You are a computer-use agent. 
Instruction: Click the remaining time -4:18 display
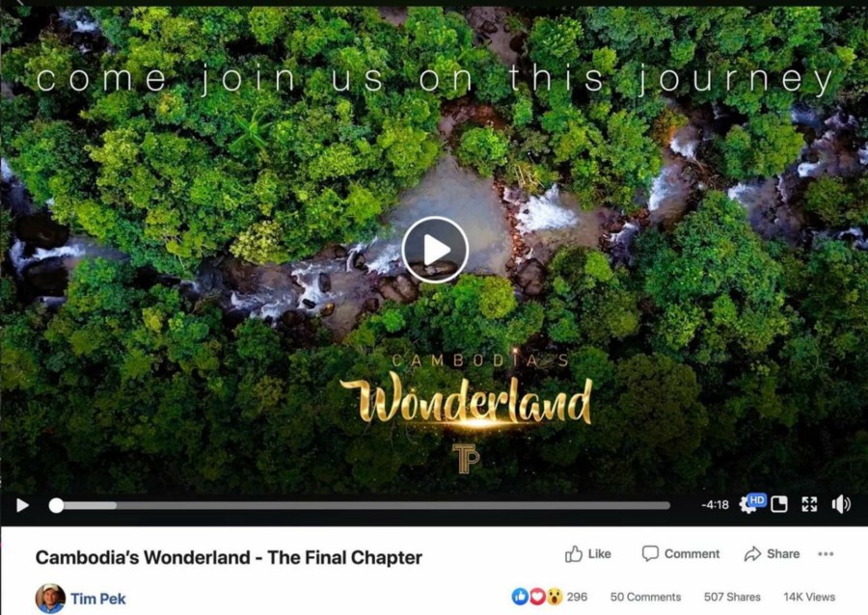tap(715, 504)
